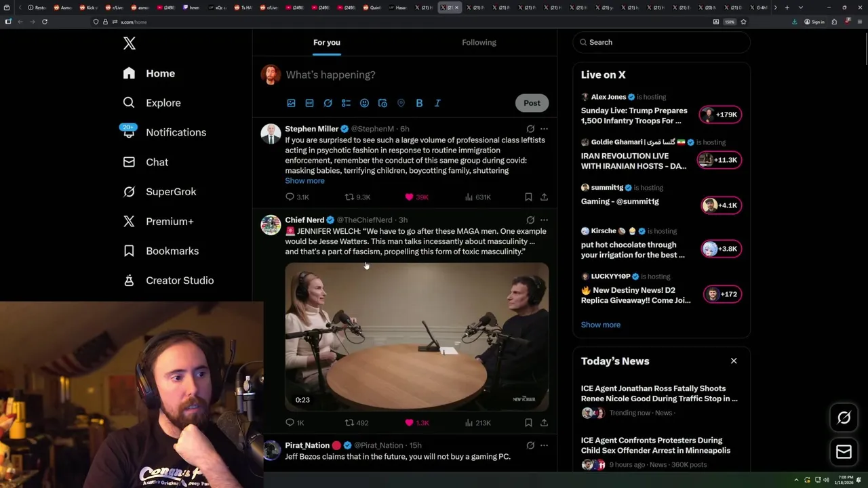Image resolution: width=868 pixels, height=488 pixels.
Task: Show more of Stephen Miller's post
Action: click(304, 181)
